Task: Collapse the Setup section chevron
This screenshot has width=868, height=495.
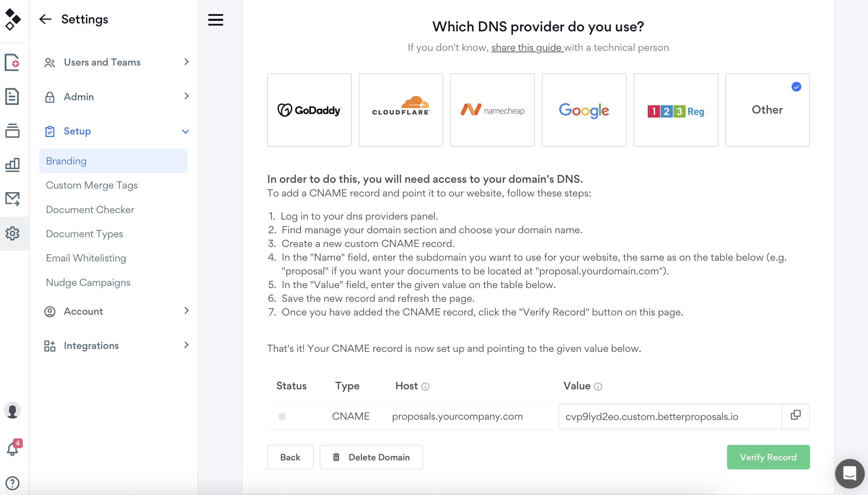Action: click(185, 132)
